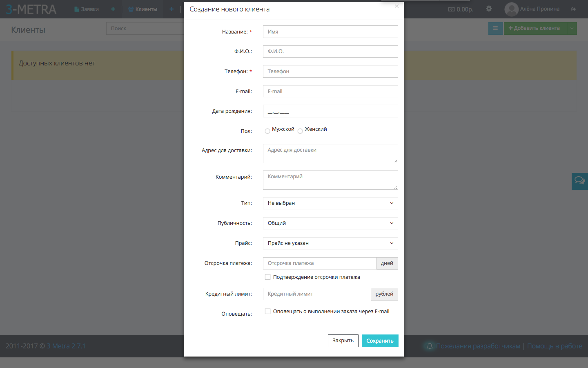Image resolution: width=588 pixels, height=368 pixels.
Task: Open the Тип dropdown
Action: pos(330,203)
